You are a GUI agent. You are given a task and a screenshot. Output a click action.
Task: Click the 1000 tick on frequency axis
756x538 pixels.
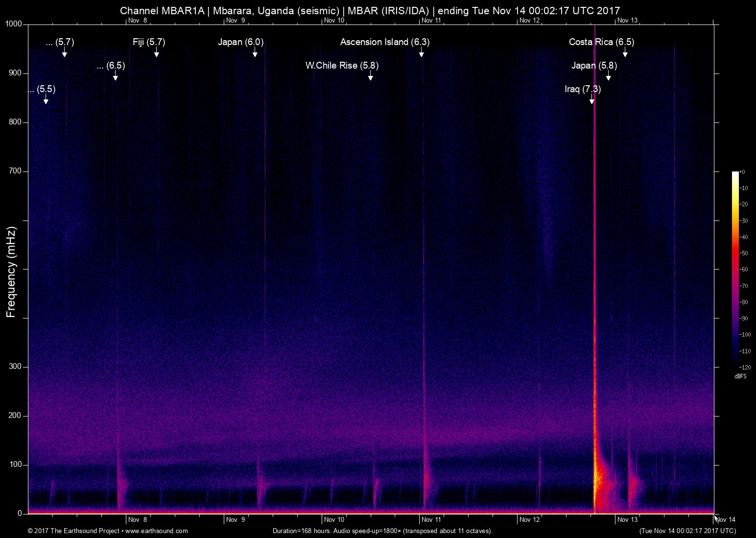pos(14,24)
